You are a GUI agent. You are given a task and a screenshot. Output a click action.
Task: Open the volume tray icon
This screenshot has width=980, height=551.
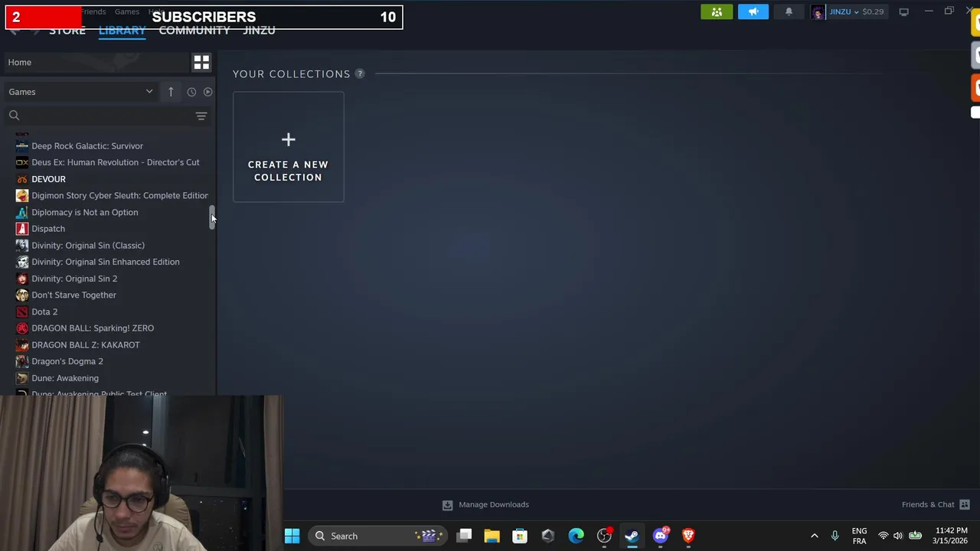click(897, 536)
